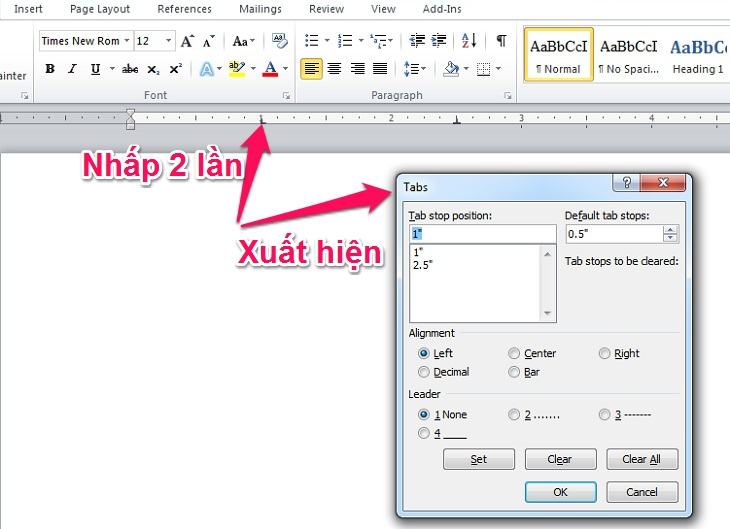Confirm Tabs dialog with OK
The height and width of the screenshot is (529, 730).
coord(560,492)
